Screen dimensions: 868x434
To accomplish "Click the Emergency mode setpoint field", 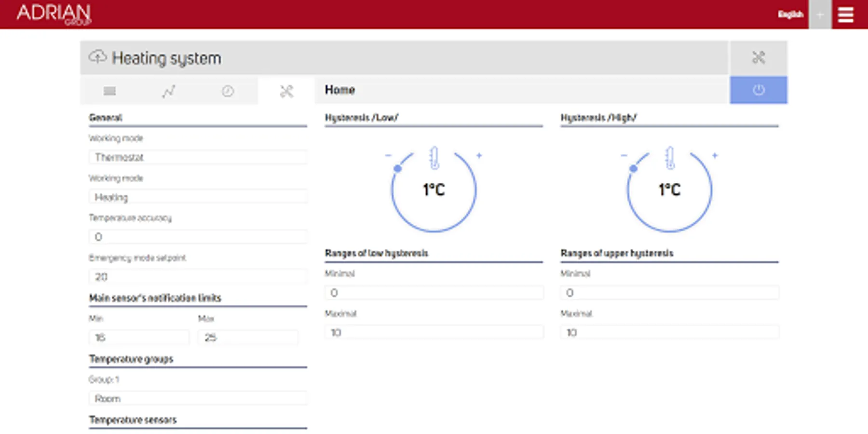I will pos(198,277).
